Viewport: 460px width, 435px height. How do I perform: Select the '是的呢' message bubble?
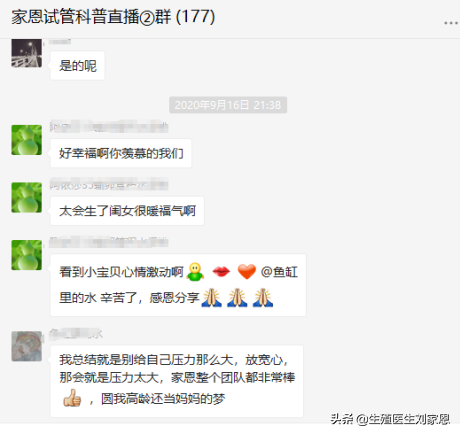coord(78,66)
